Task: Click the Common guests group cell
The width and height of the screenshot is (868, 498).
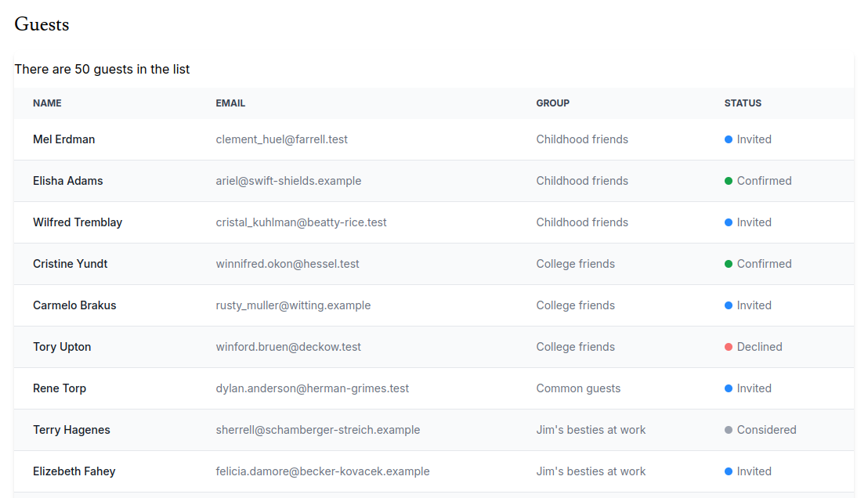Action: pyautogui.click(x=578, y=388)
